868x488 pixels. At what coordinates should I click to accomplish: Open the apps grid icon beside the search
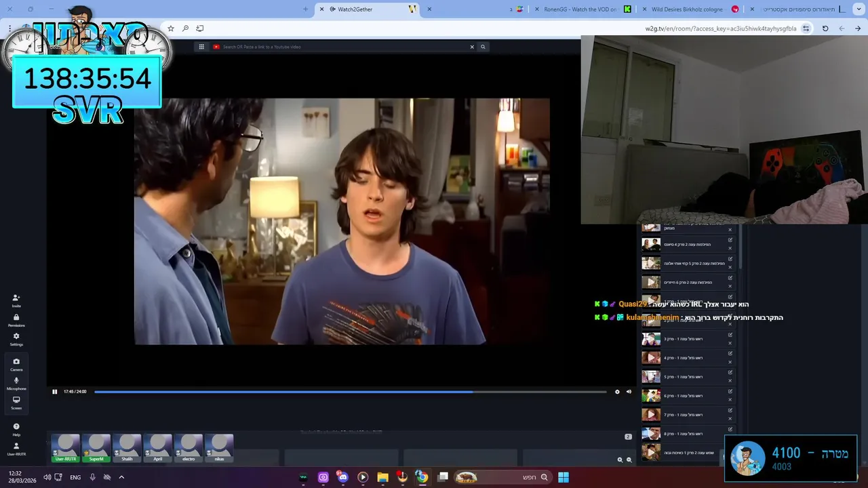[201, 47]
